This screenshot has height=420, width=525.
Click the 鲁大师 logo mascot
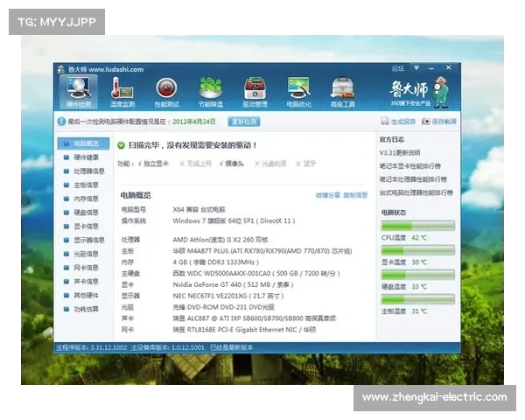[440, 92]
